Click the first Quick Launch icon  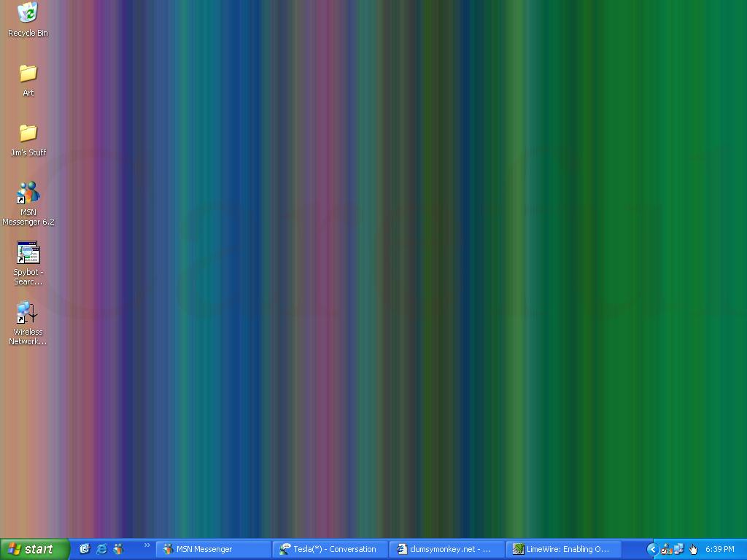point(85,549)
